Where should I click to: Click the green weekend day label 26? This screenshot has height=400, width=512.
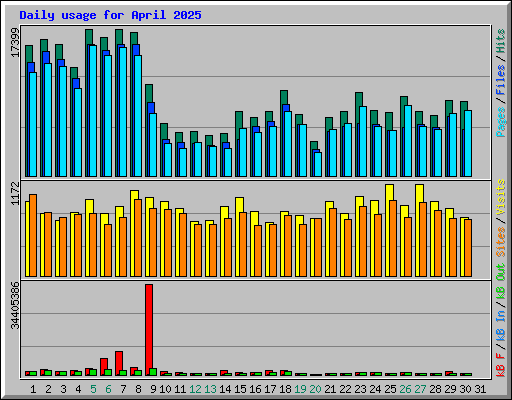point(405,389)
